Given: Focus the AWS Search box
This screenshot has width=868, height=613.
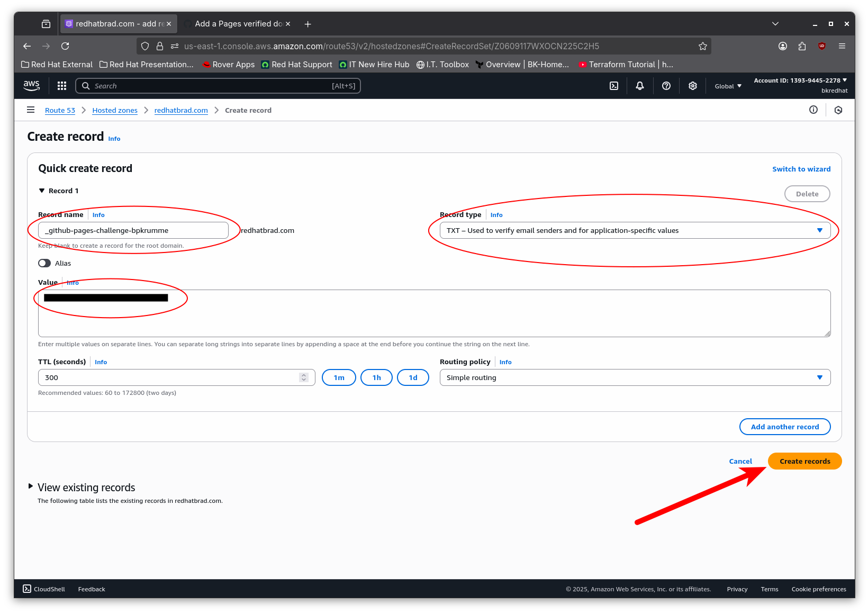Looking at the screenshot, I should (218, 86).
